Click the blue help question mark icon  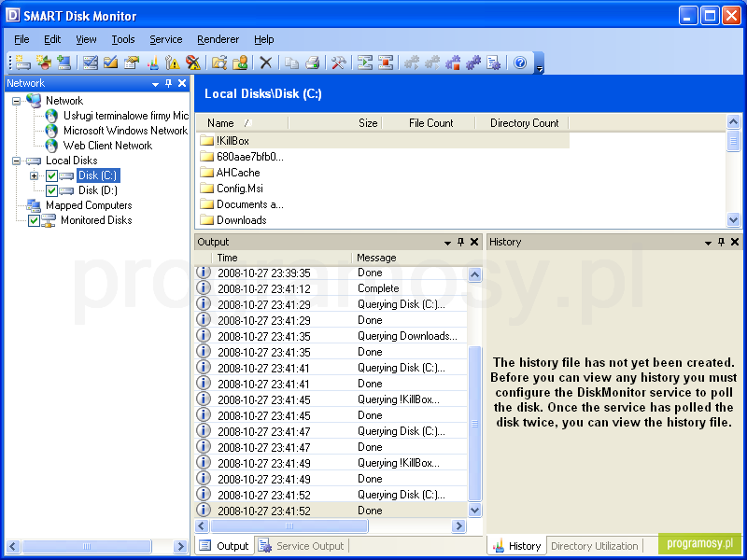520,63
